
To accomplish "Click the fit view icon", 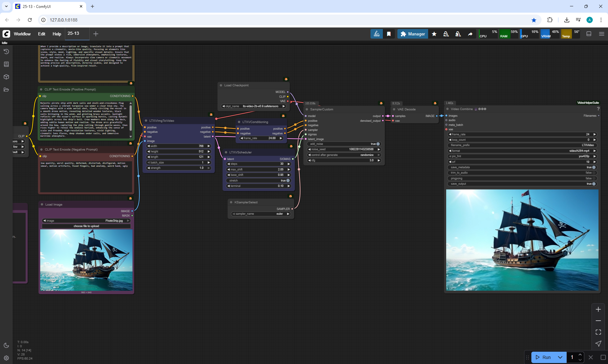I will coord(598,332).
